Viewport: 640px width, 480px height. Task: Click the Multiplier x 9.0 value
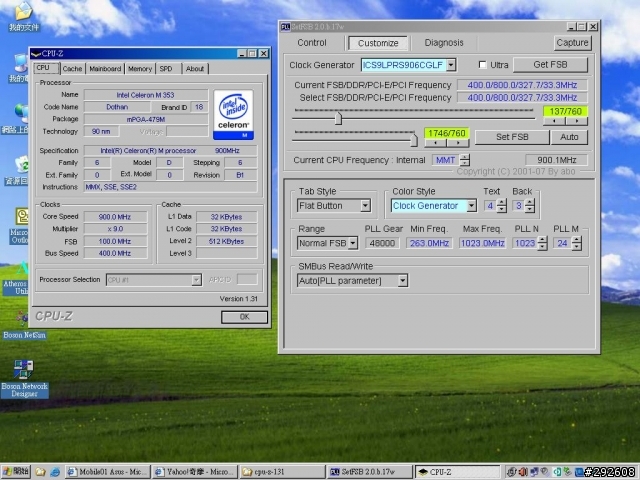pos(115,229)
